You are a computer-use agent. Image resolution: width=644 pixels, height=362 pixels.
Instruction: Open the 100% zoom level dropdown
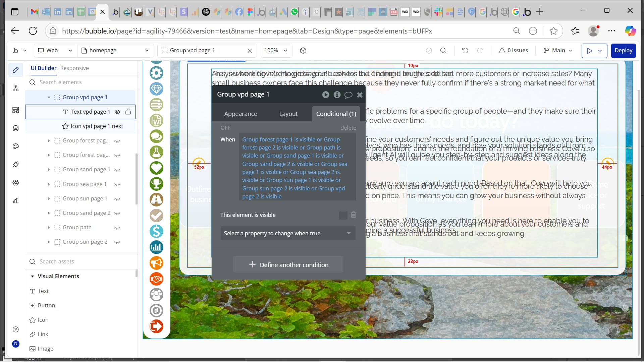276,51
